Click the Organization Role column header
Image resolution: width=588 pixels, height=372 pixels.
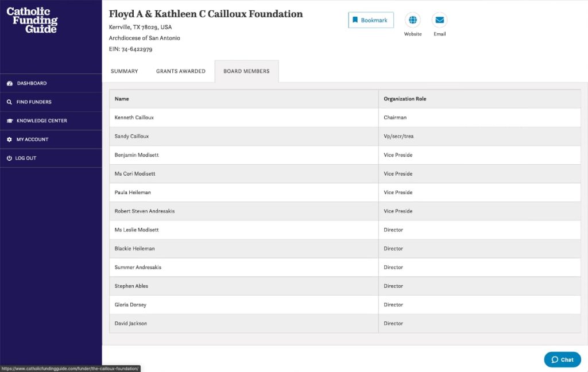pyautogui.click(x=405, y=99)
